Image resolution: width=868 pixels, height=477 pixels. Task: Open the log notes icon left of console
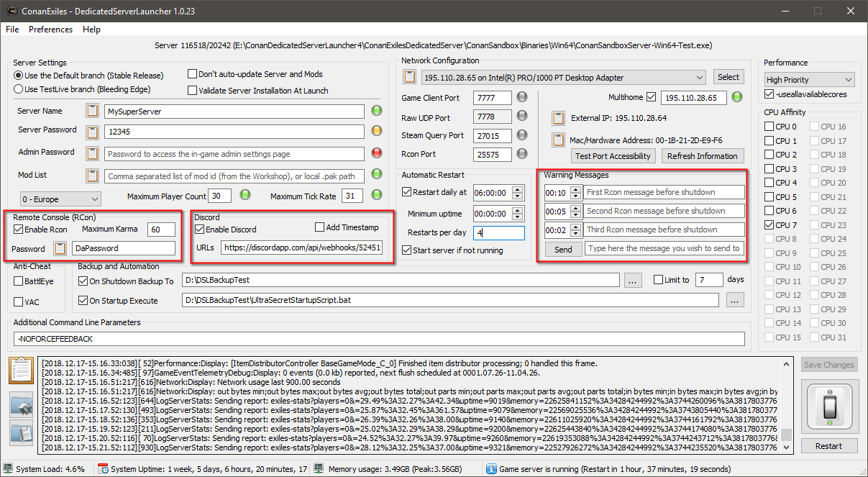21,371
